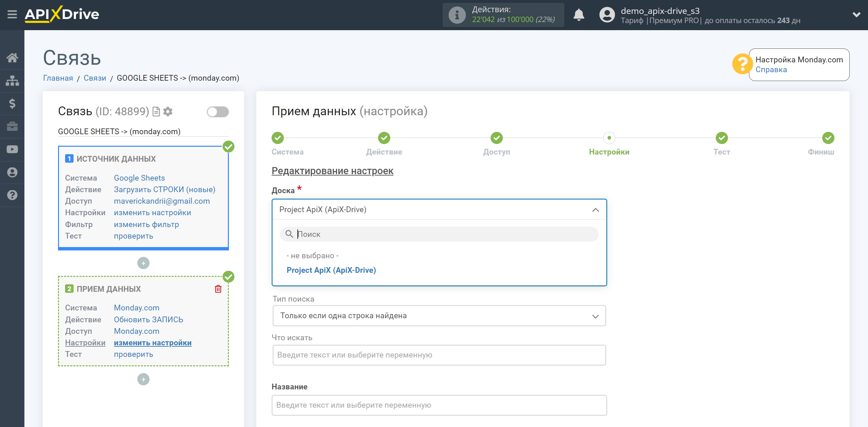
Task: Select Настройки step
Action: coord(609,138)
